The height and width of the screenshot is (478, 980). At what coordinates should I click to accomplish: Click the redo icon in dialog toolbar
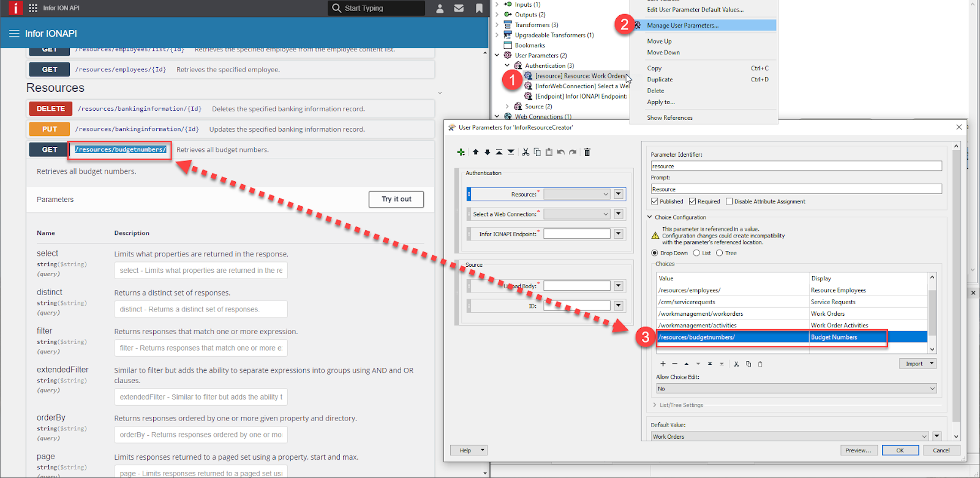pos(573,152)
